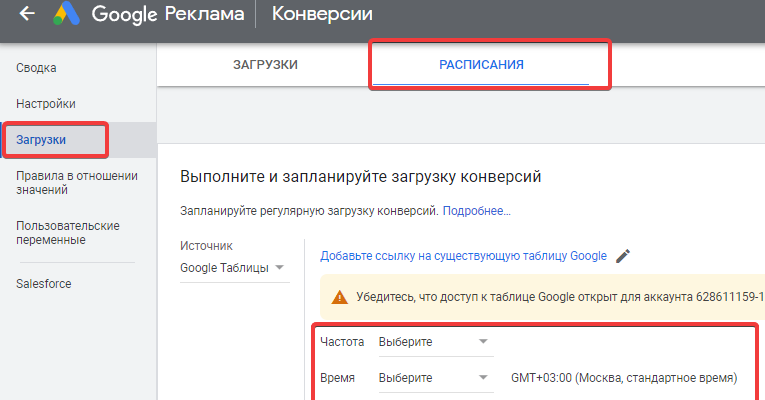Switch to the ЗАГРУЗКИ tab
The image size is (765, 400).
coord(265,65)
